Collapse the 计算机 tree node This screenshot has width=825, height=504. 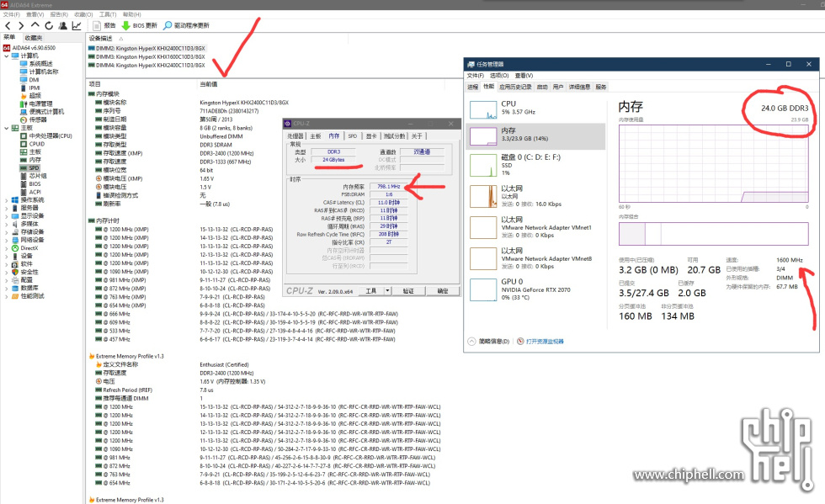click(7, 56)
